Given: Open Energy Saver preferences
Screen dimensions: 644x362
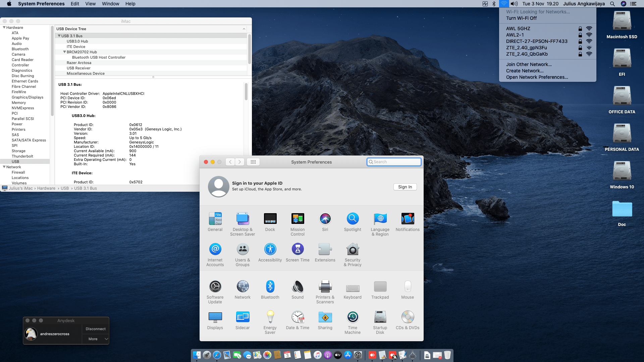Looking at the screenshot, I should (270, 322).
